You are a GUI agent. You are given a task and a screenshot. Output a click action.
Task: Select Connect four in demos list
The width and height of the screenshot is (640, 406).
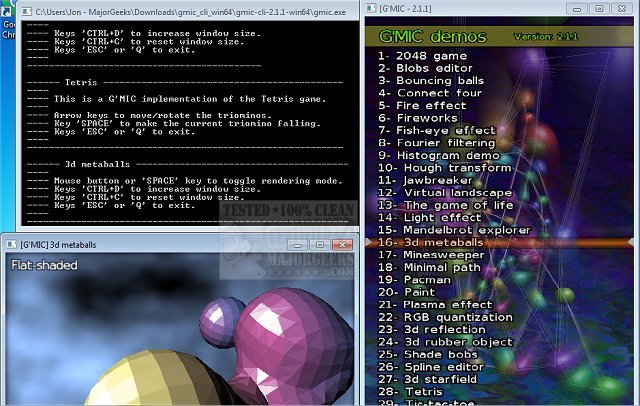point(429,93)
